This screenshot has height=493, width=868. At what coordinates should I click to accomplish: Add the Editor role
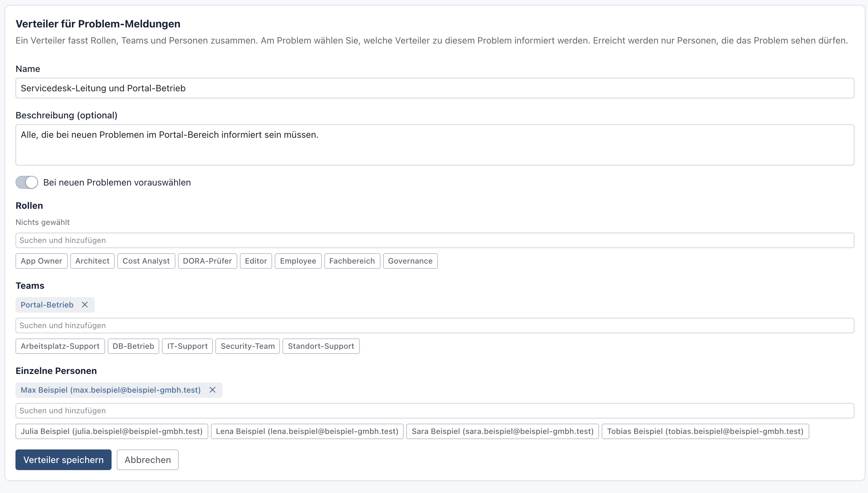pos(256,261)
